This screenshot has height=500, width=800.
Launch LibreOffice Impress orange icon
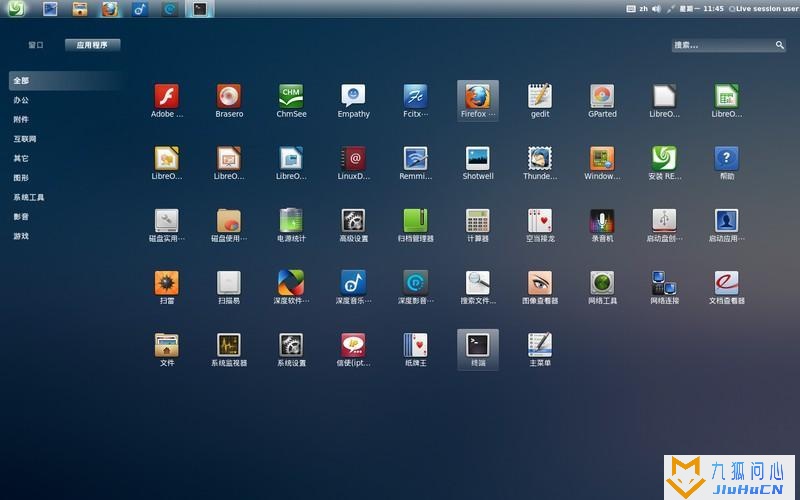point(229,163)
